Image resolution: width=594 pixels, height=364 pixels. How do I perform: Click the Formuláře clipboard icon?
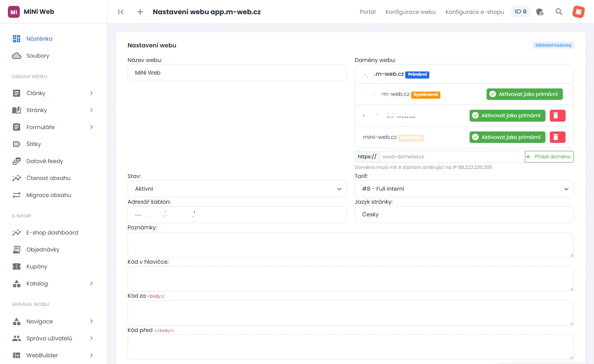(x=17, y=127)
